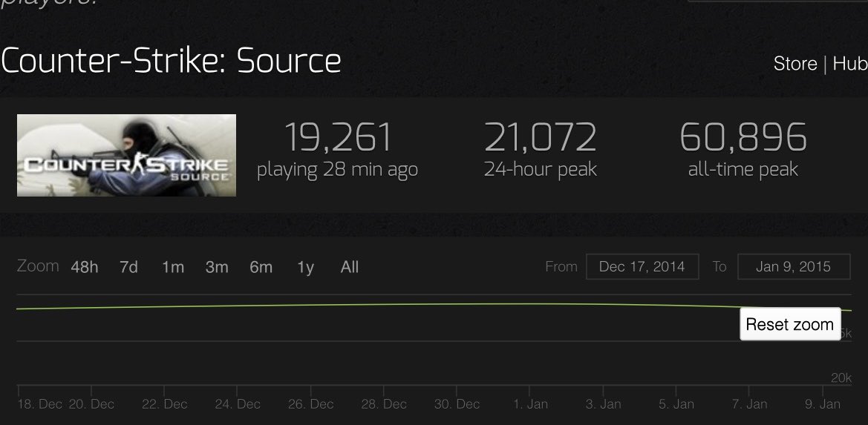The width and height of the screenshot is (868, 425).
Task: Click the 3. Jan axis label
Action: [604, 404]
